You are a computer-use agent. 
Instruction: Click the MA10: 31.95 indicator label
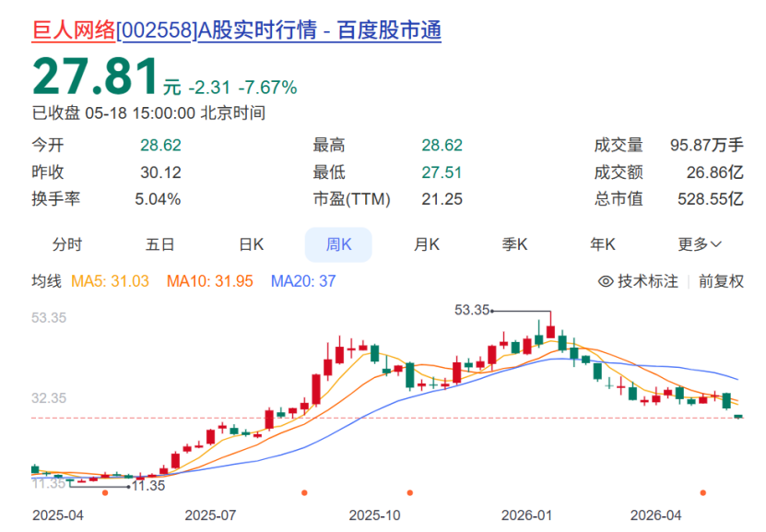click(x=210, y=281)
